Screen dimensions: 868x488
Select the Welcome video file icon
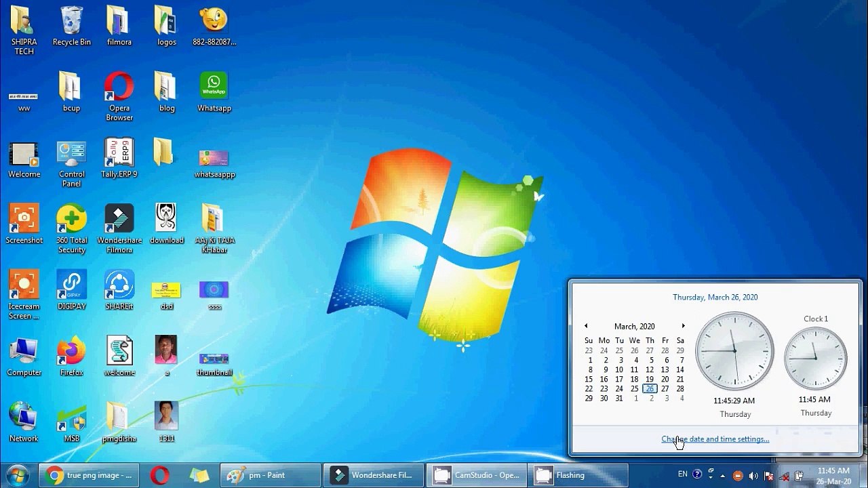point(24,161)
